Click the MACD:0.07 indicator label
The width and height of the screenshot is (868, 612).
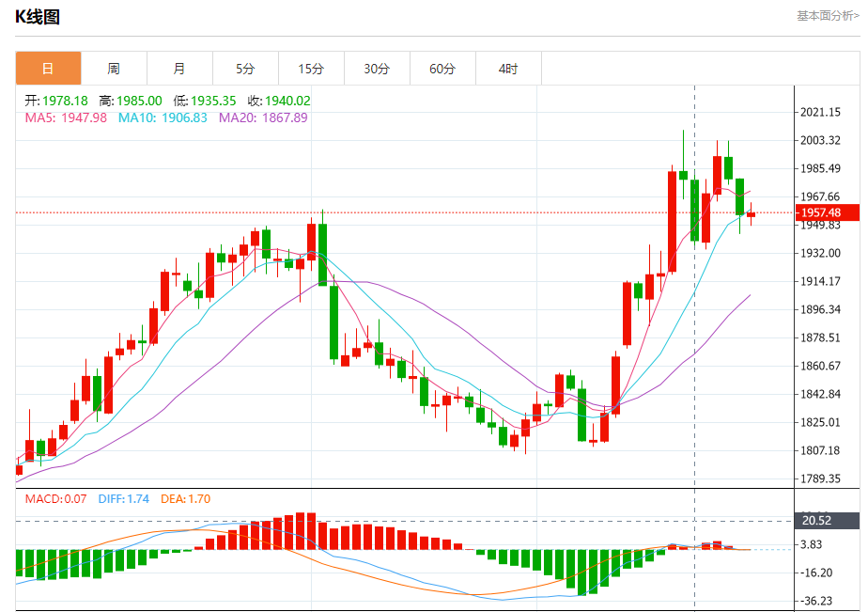coord(56,499)
